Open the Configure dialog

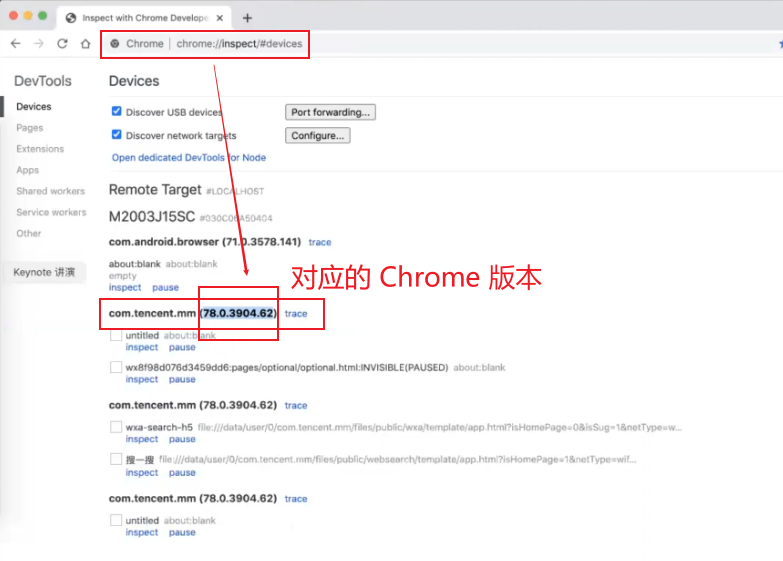tap(318, 135)
